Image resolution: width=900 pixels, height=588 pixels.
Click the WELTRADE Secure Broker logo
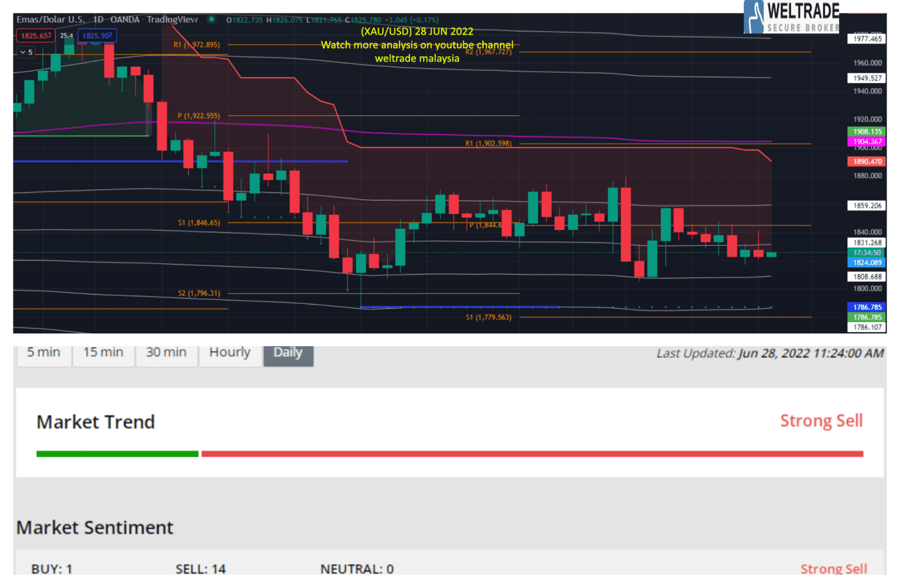pos(792,17)
